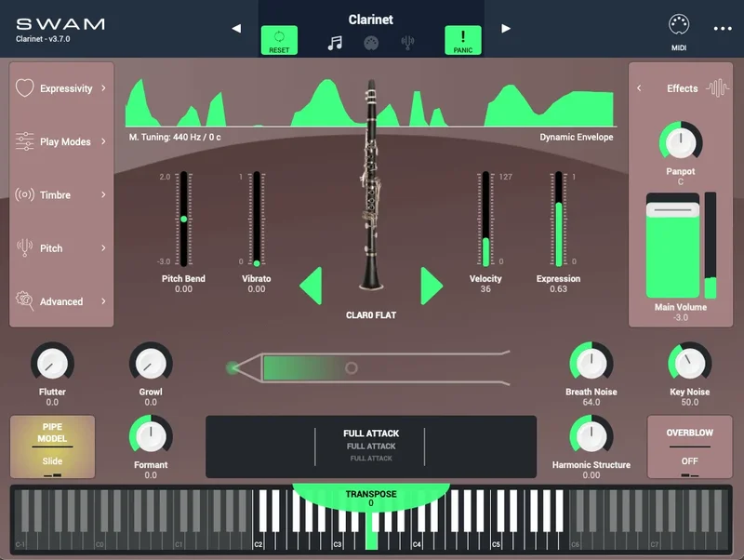Click the green RESET button
The height and width of the screenshot is (560, 744).
pyautogui.click(x=279, y=40)
